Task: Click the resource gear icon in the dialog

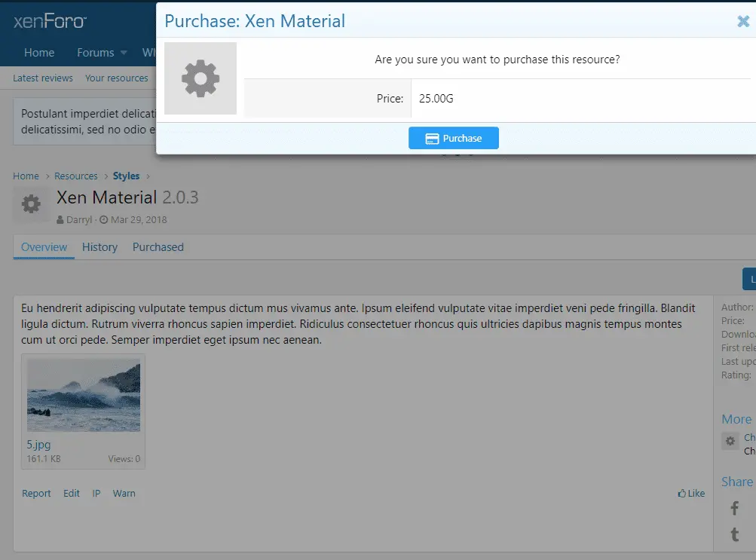Action: click(x=200, y=78)
